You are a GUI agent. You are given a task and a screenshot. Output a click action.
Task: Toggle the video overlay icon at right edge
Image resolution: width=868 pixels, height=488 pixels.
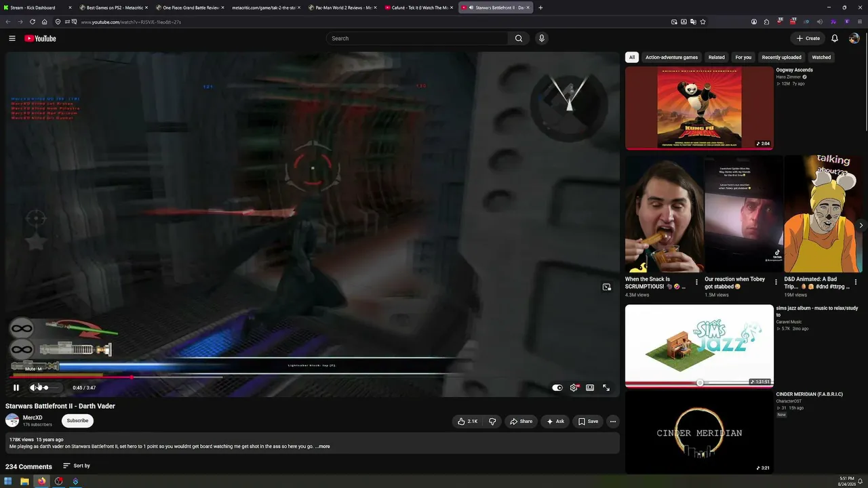point(607,287)
